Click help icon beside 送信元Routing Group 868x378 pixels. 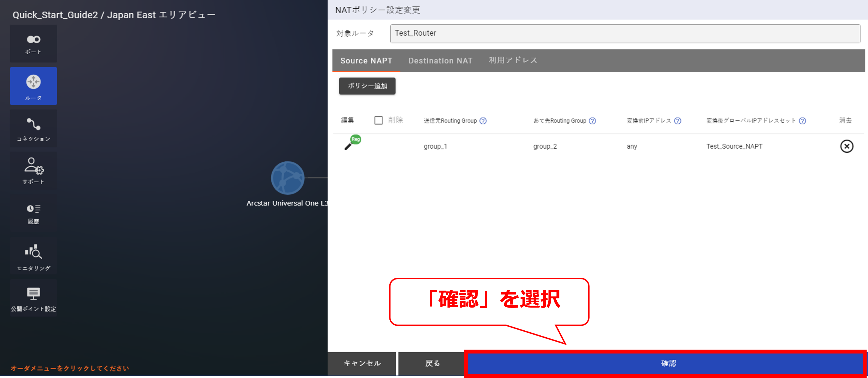click(x=483, y=121)
